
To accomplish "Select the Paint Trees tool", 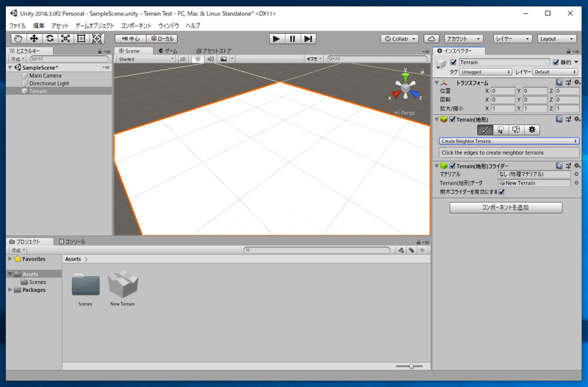I will (x=501, y=130).
